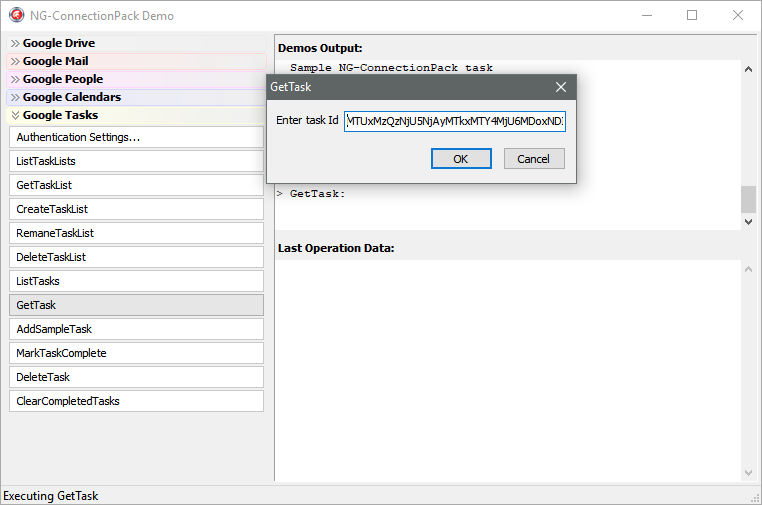Click the NG-ConnectionPack app icon in title bar
The height and width of the screenshot is (505, 762).
point(17,16)
